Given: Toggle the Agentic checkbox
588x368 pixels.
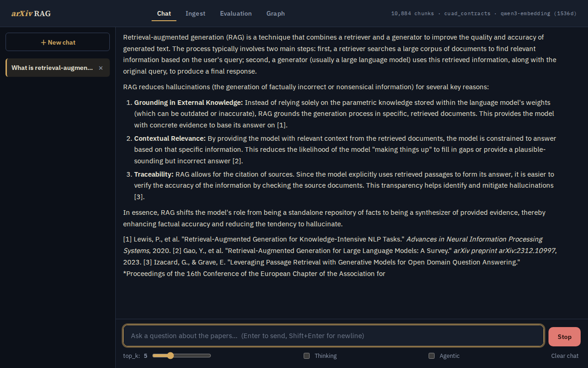Looking at the screenshot, I should pyautogui.click(x=431, y=356).
